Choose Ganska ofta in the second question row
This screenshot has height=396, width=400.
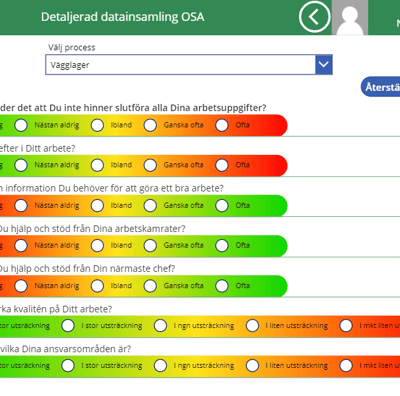tap(150, 165)
